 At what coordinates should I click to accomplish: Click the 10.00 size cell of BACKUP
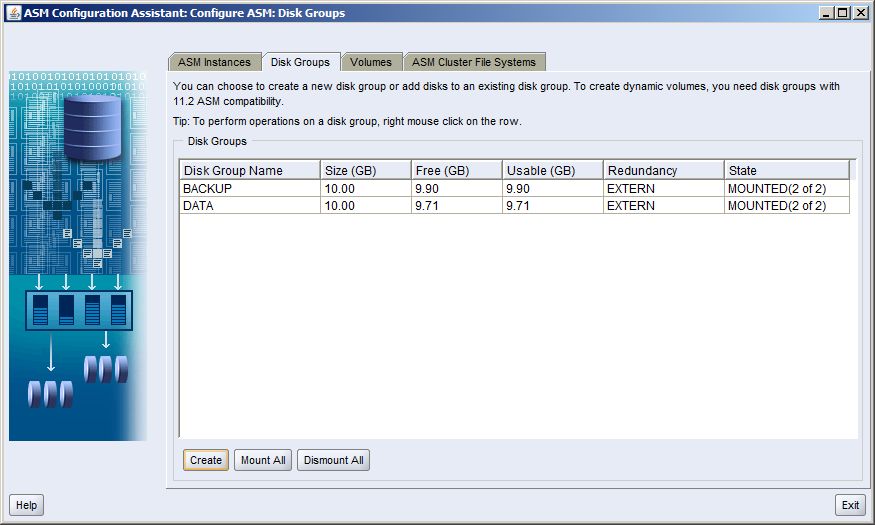pyautogui.click(x=366, y=189)
